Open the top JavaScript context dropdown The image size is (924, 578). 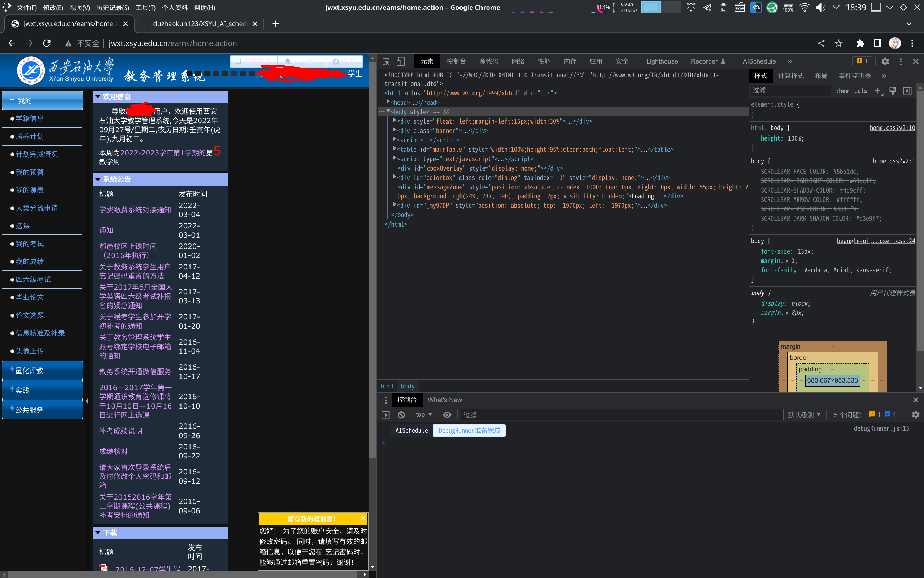(x=424, y=414)
